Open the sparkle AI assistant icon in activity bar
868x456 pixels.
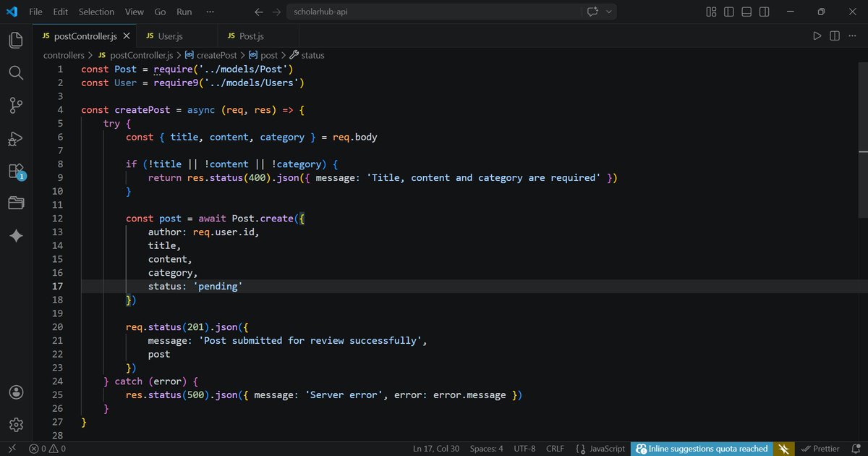(16, 236)
